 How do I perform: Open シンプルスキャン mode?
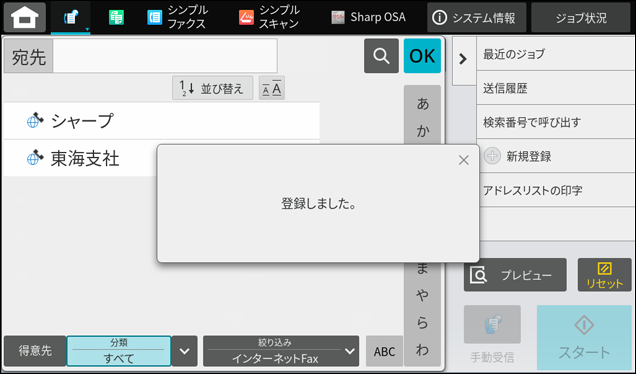[x=269, y=17]
